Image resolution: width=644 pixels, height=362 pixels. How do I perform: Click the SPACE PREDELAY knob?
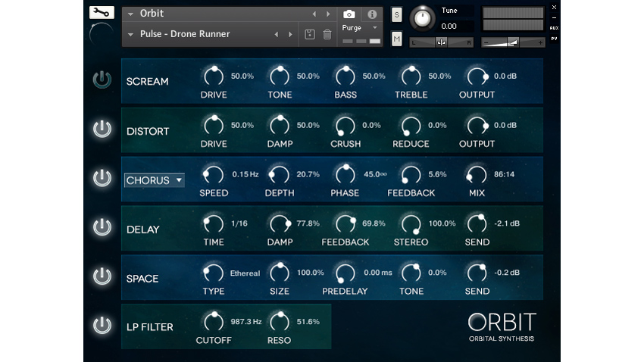click(345, 273)
